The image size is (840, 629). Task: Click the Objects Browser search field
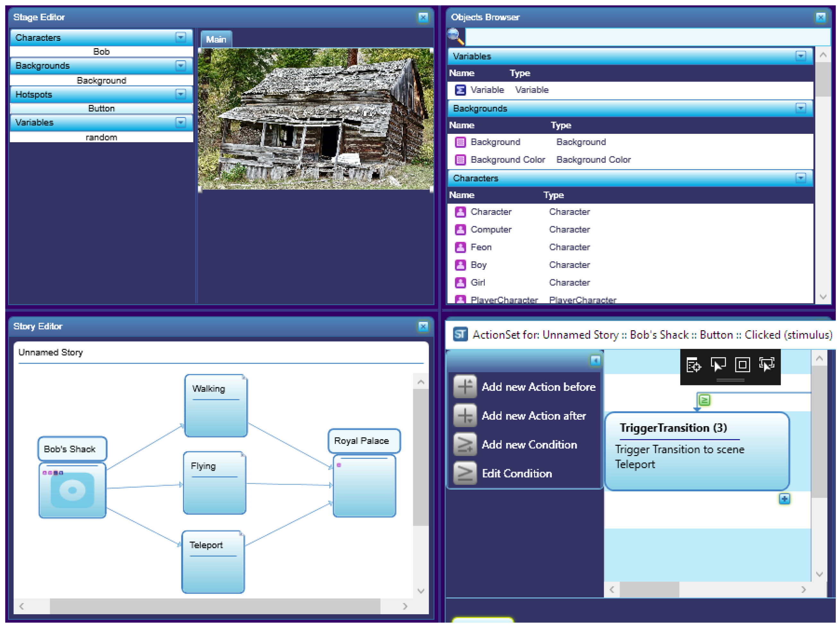[x=645, y=37]
